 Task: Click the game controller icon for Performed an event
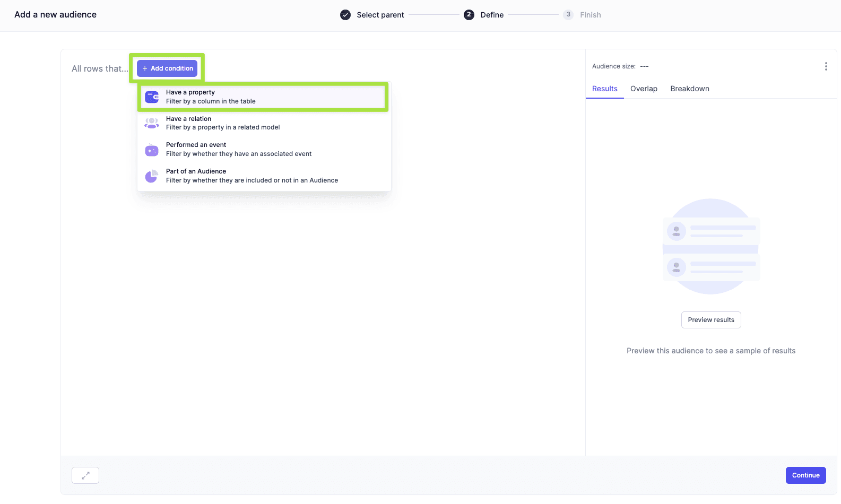(x=152, y=150)
